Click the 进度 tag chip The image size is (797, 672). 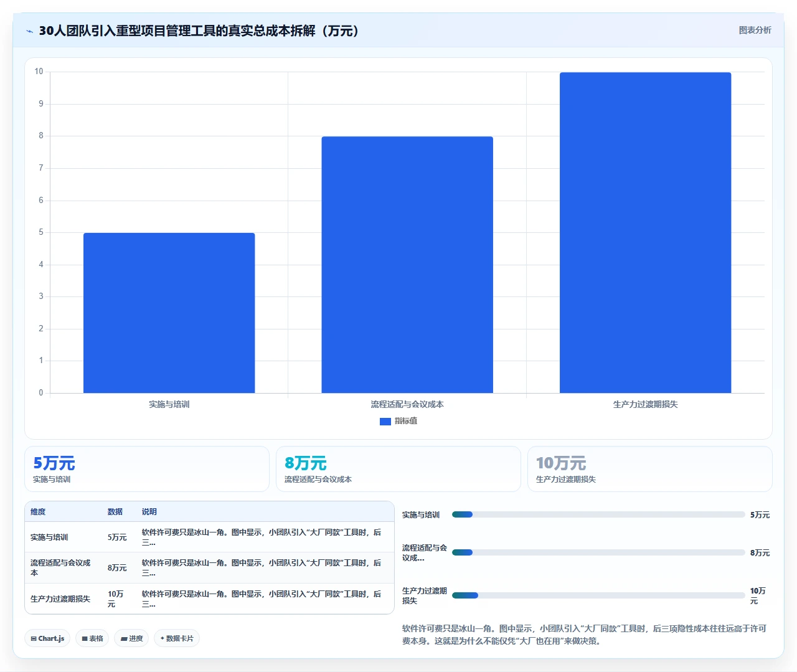(131, 638)
